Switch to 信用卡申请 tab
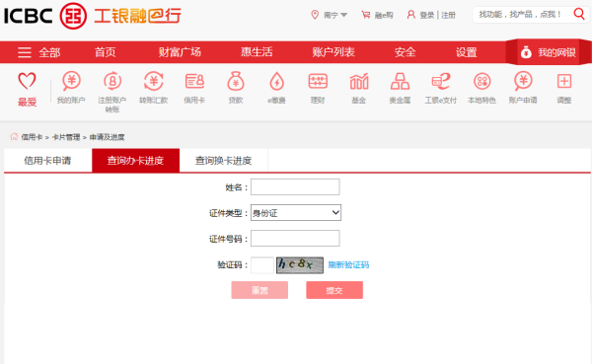 click(x=47, y=161)
